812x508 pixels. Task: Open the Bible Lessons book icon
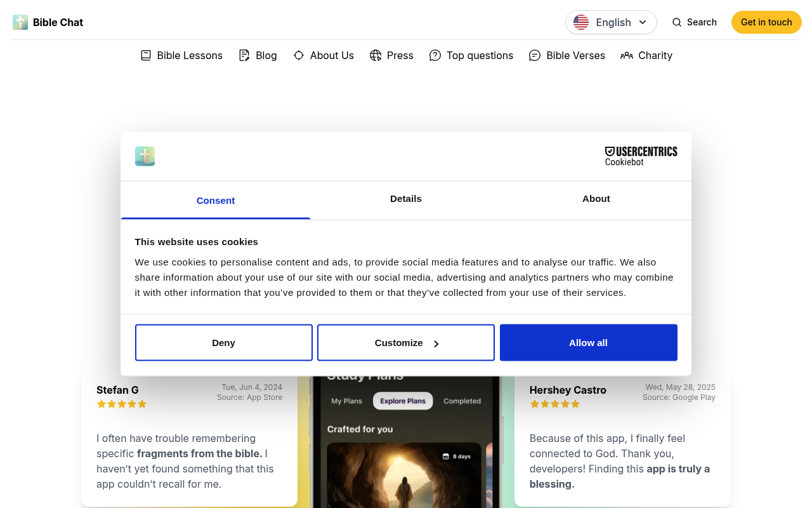tap(145, 55)
